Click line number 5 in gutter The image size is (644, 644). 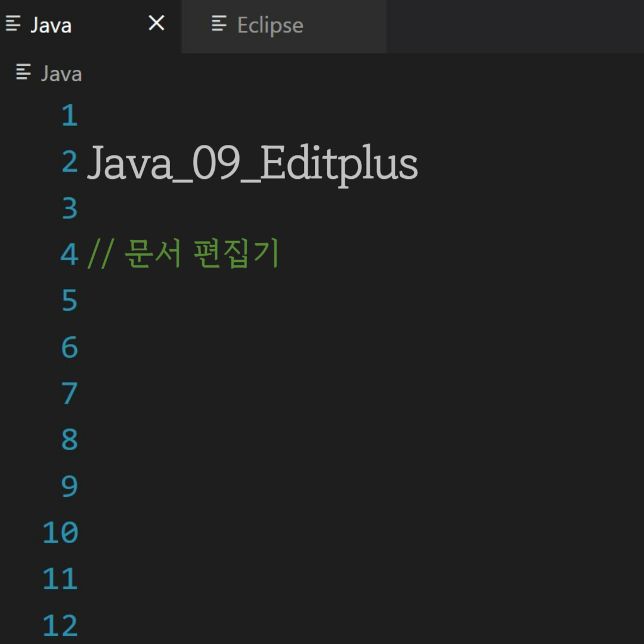coord(69,301)
